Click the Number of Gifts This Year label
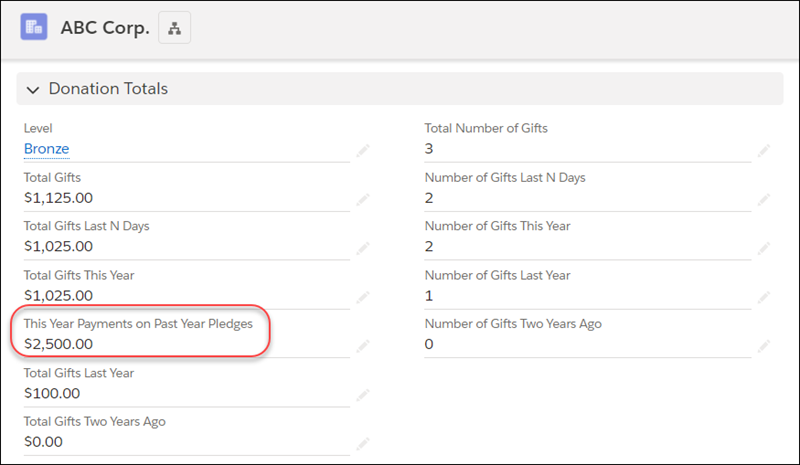This screenshot has width=800, height=465. click(497, 226)
